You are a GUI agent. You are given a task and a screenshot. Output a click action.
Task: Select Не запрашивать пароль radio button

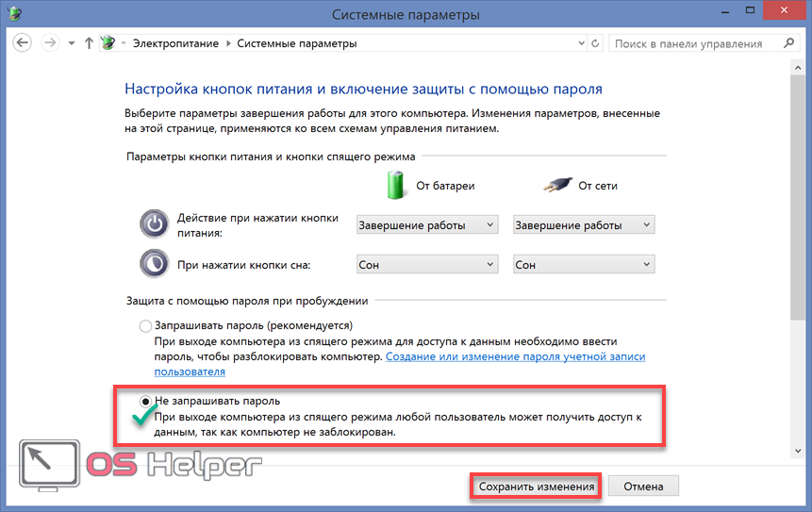pyautogui.click(x=145, y=402)
